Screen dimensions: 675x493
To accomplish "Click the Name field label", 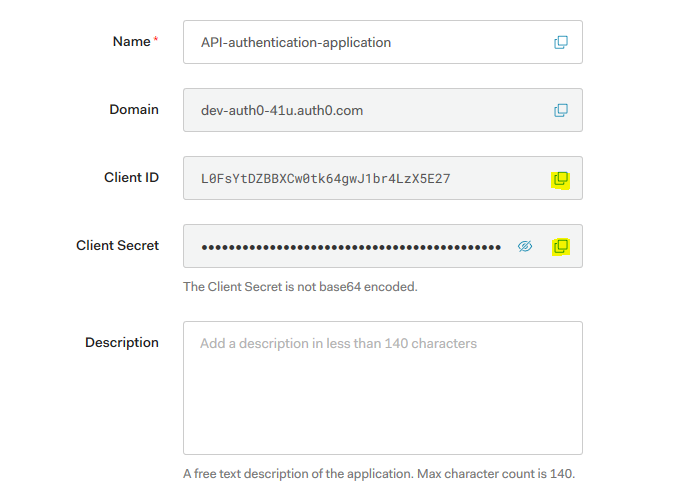I will [130, 41].
